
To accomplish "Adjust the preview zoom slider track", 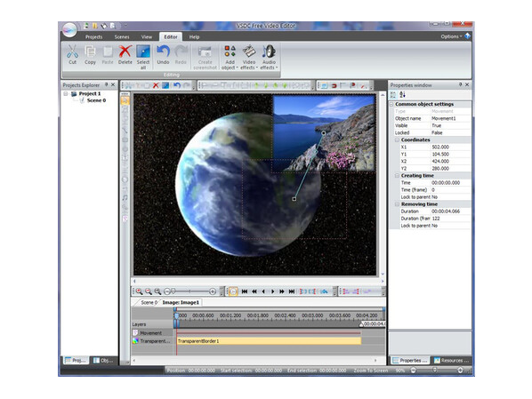I will (189, 291).
